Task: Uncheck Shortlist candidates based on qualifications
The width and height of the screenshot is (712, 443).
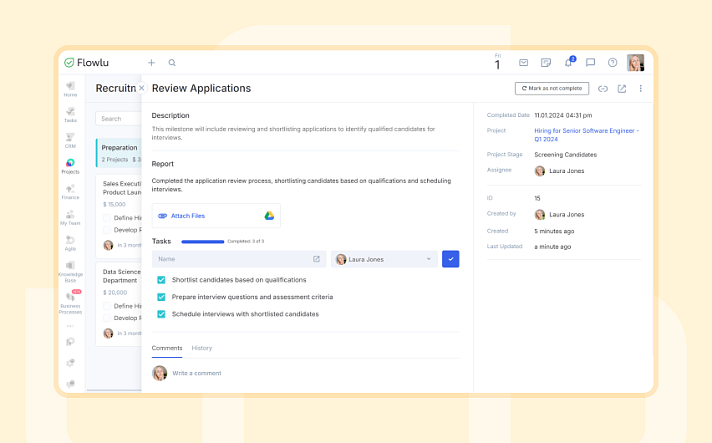Action: pos(161,280)
